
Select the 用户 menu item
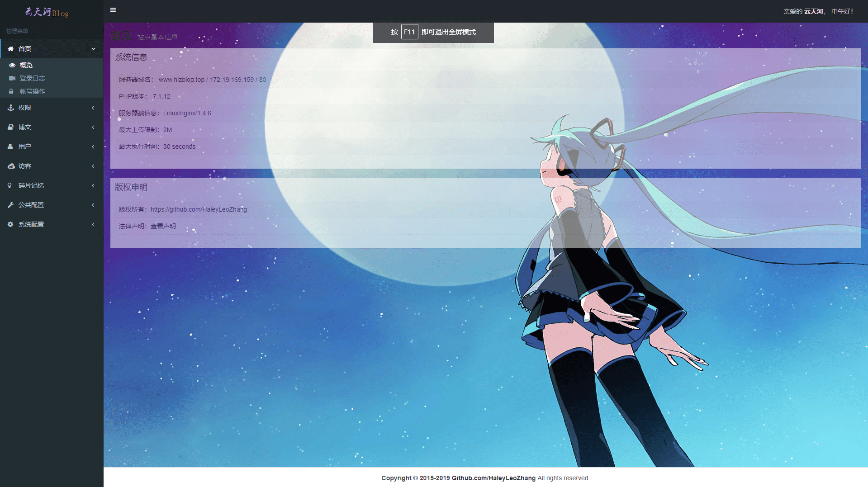tap(52, 147)
